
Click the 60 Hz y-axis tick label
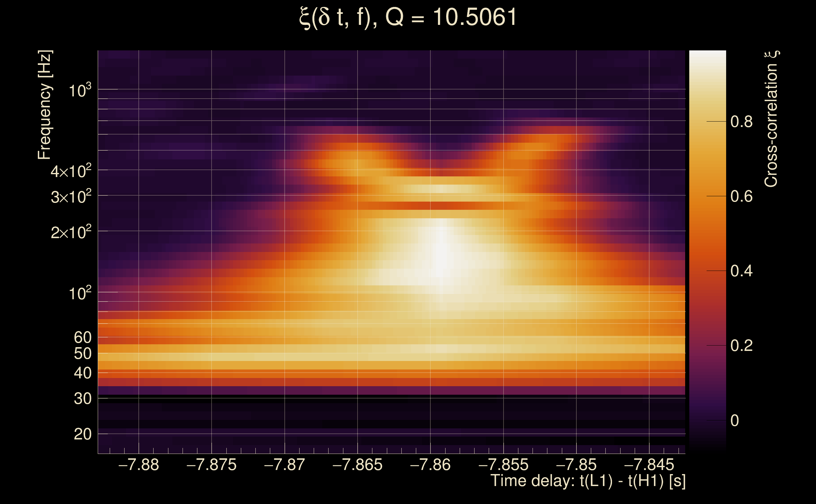tap(82, 337)
